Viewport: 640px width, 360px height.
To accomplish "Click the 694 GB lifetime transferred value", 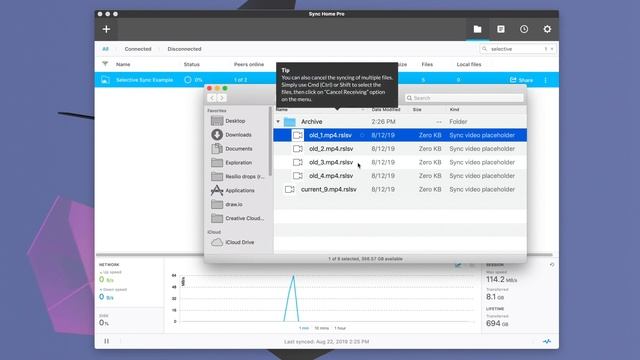I will 497,323.
